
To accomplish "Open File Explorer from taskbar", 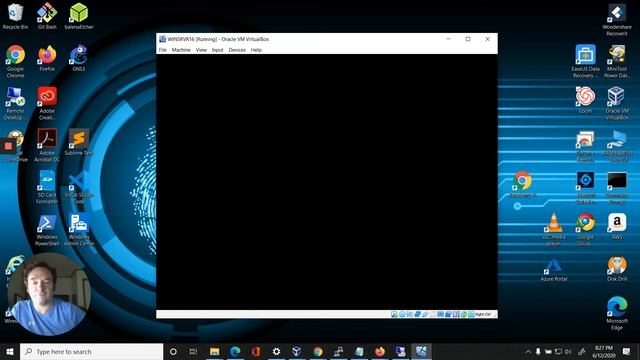I will pos(214,351).
